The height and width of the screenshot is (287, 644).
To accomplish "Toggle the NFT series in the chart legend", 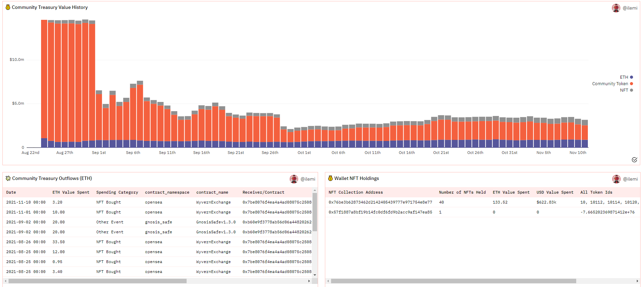I will [626, 90].
